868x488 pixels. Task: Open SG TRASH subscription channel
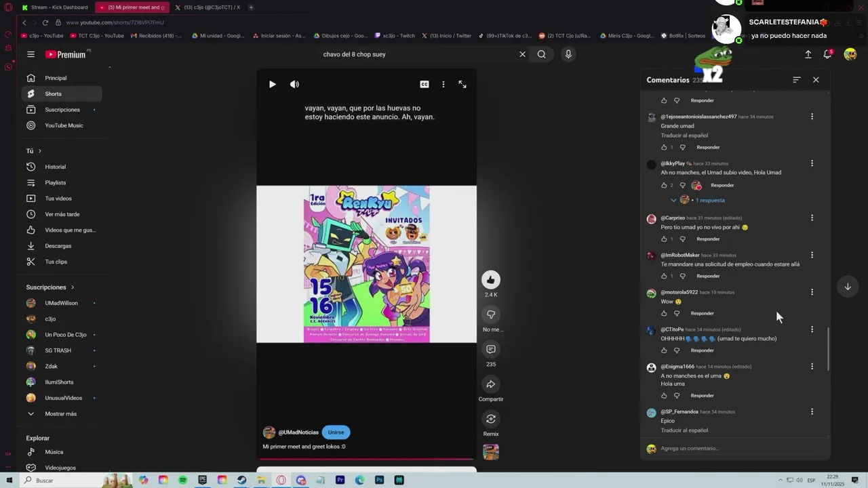[x=62, y=350]
